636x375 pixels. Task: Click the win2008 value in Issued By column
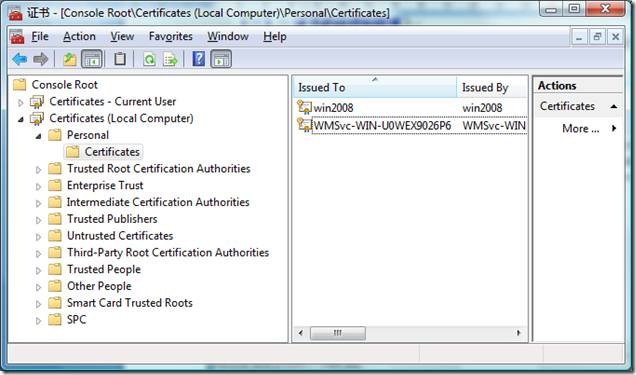482,108
